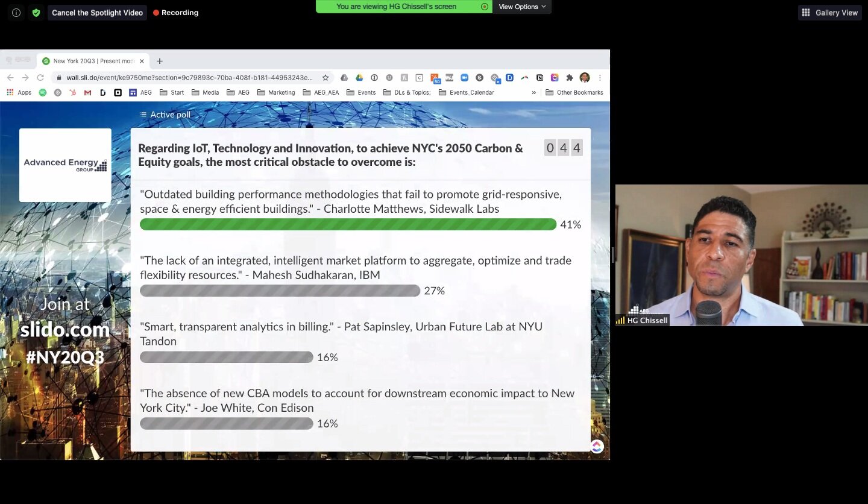Click Cancel the Spotlight Video
Image resolution: width=868 pixels, height=504 pixels.
(97, 13)
